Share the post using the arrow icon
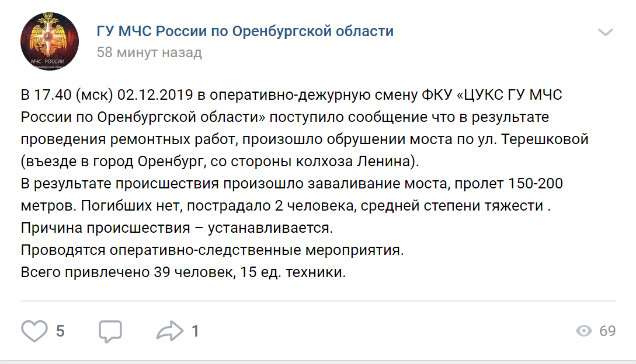The height and width of the screenshot is (364, 636). click(170, 331)
